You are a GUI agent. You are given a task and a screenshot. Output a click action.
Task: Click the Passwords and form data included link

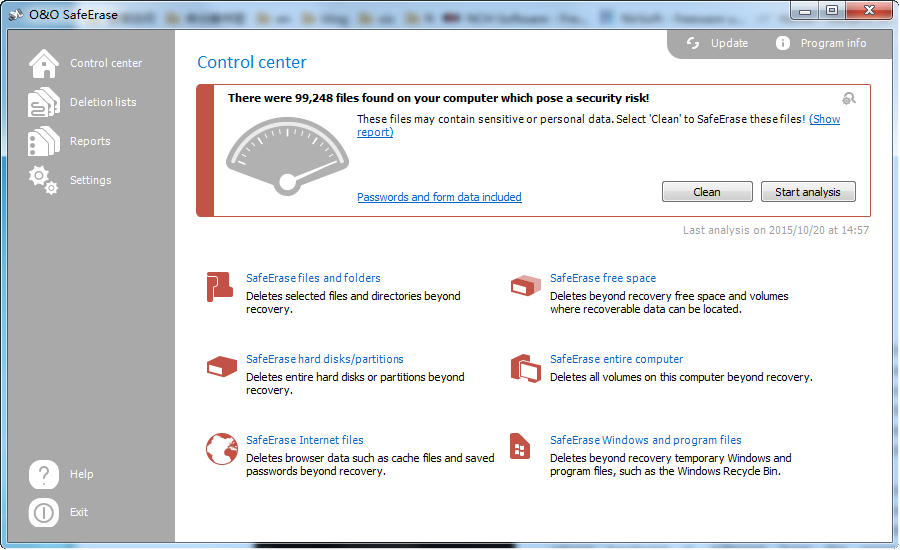[x=439, y=197]
